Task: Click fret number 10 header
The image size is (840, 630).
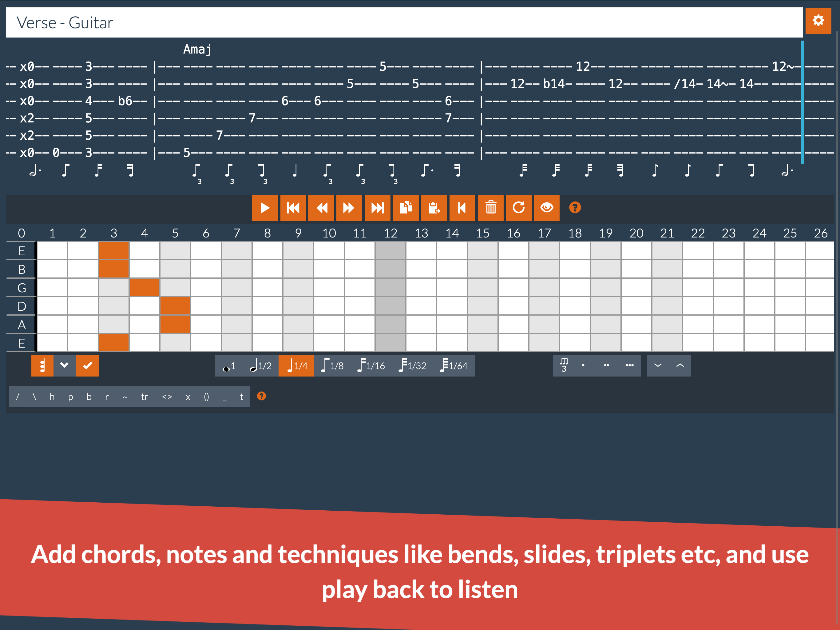Action: [x=329, y=233]
